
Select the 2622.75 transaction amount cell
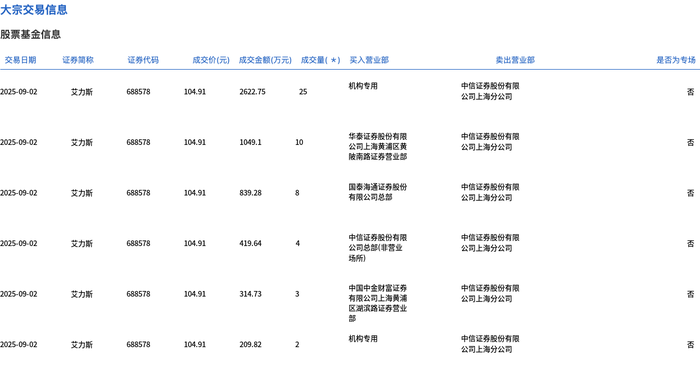point(252,91)
